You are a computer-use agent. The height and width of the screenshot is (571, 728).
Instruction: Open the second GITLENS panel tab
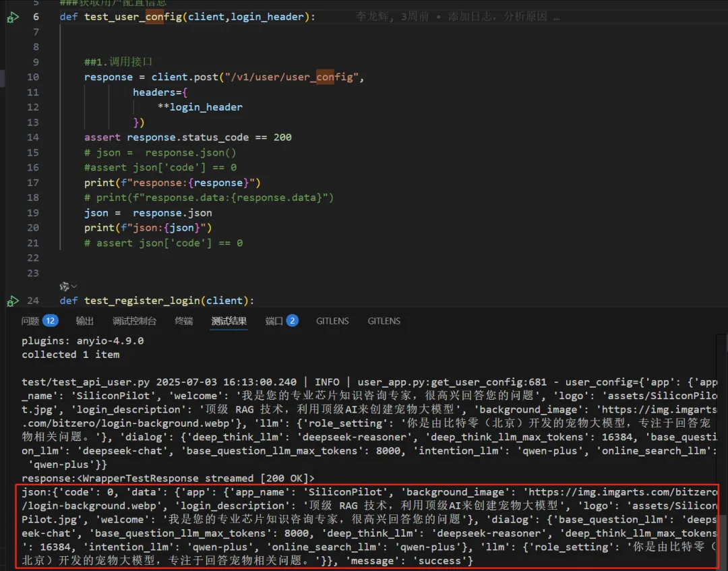[x=384, y=321]
